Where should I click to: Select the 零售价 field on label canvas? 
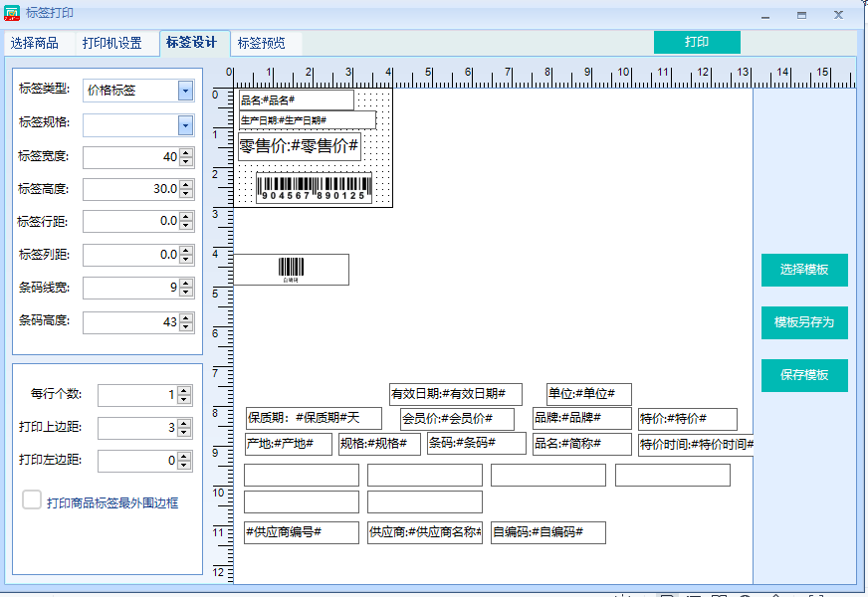pos(299,146)
